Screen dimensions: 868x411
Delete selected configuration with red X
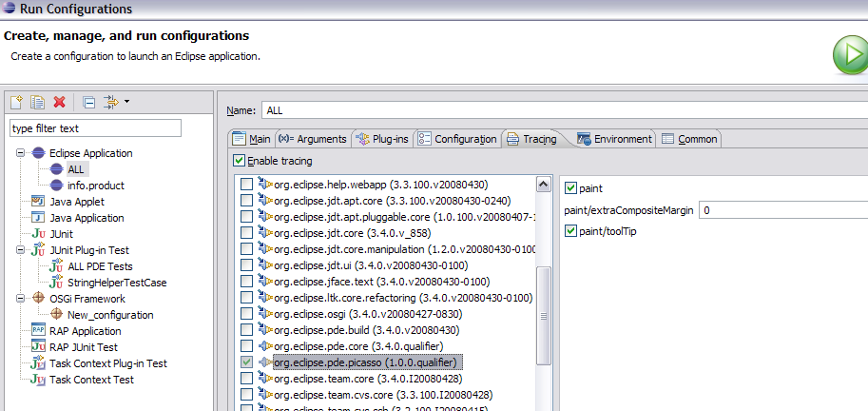[x=59, y=102]
